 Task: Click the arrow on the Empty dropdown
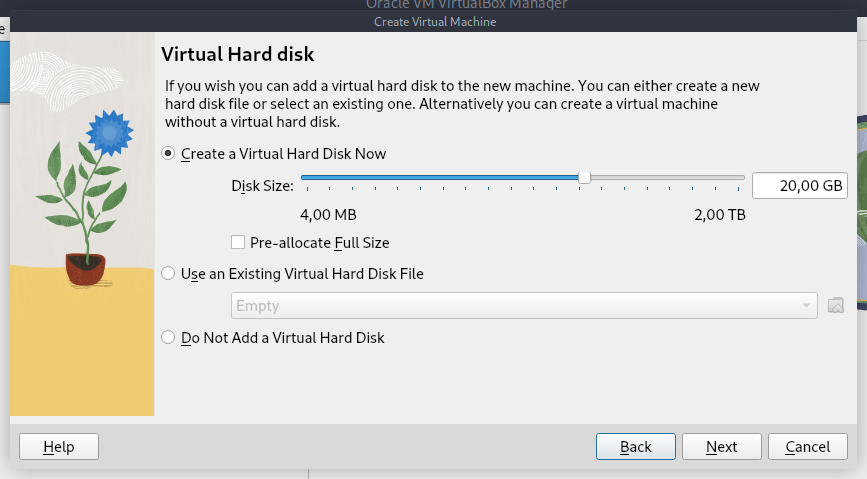coord(806,306)
